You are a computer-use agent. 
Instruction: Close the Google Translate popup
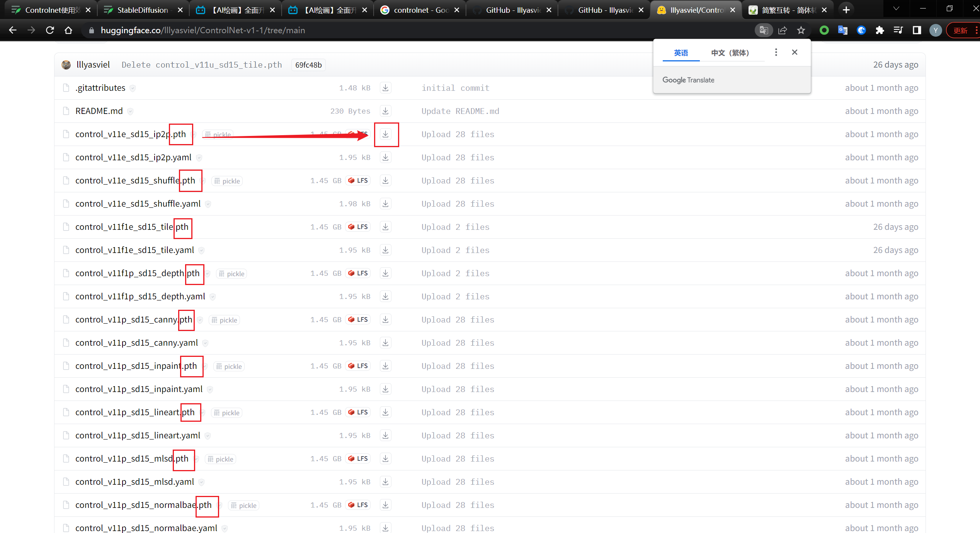click(795, 52)
